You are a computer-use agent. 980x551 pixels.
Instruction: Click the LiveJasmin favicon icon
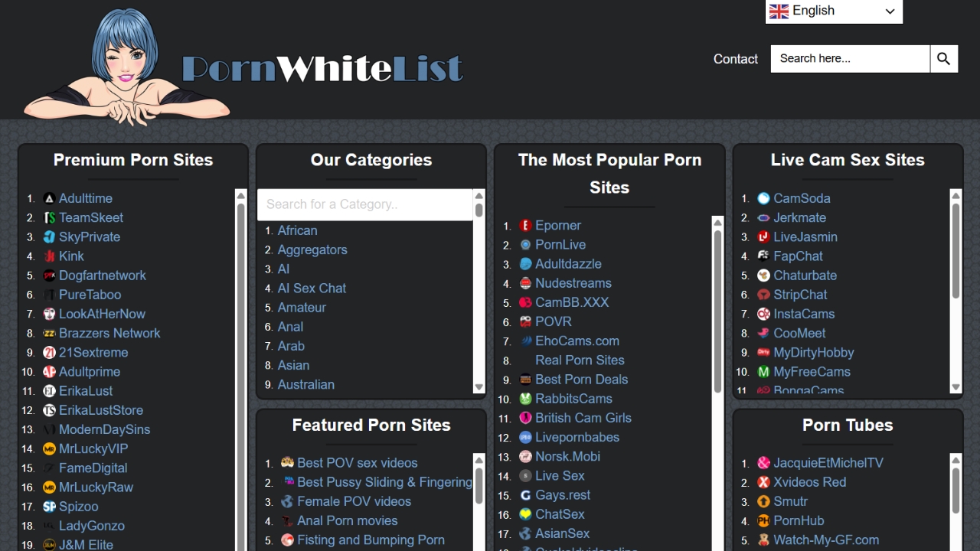(763, 236)
